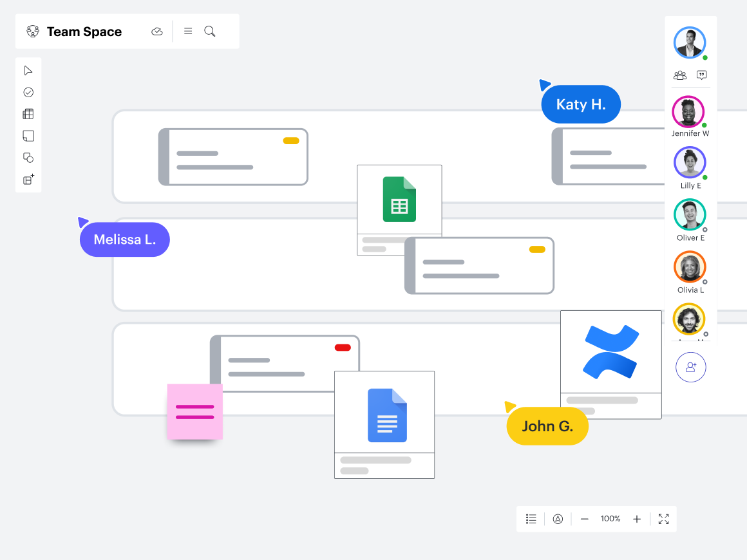This screenshot has width=747, height=560.
Task: Zoom in with the plus button
Action: click(637, 519)
